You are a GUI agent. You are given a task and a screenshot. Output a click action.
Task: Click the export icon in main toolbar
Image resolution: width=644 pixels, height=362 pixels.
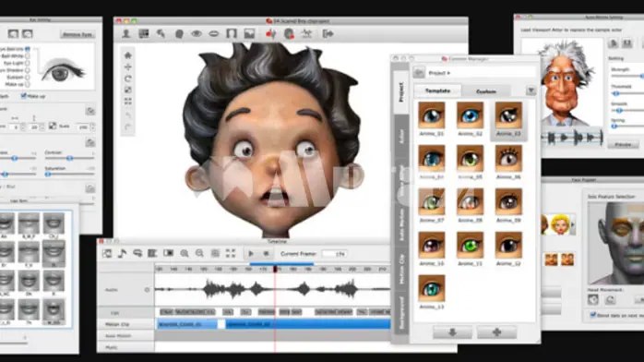[328, 33]
